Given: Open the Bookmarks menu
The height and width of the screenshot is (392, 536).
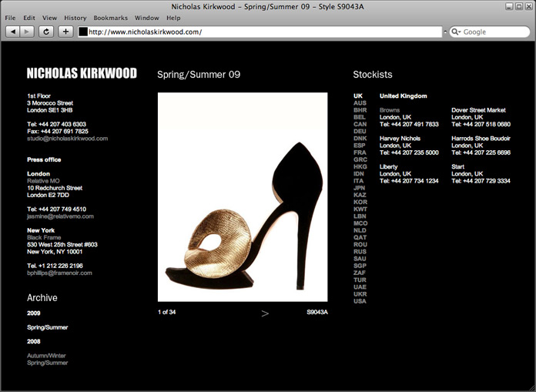Looking at the screenshot, I should (x=110, y=18).
